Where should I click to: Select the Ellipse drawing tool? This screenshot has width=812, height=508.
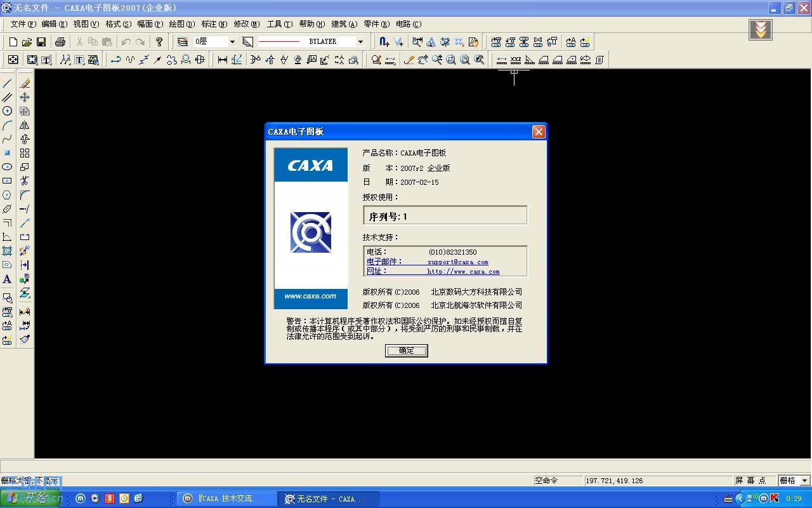[x=7, y=167]
